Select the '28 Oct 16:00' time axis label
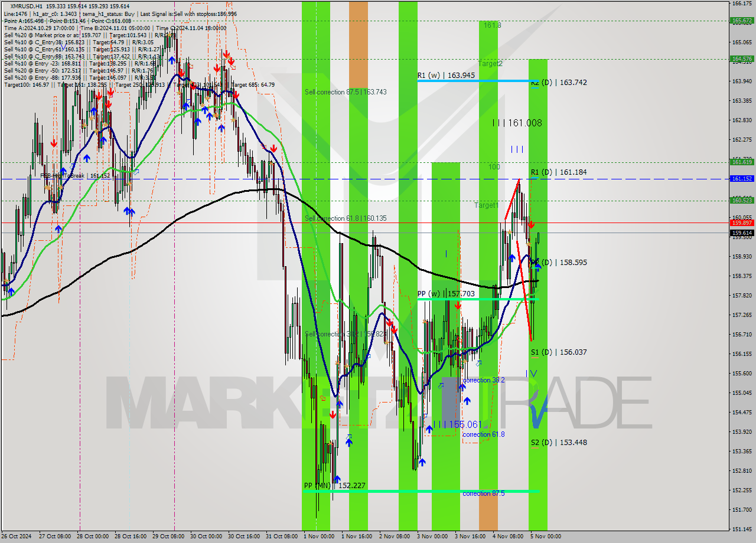Screen dimensions: 756x543 [x=131, y=537]
